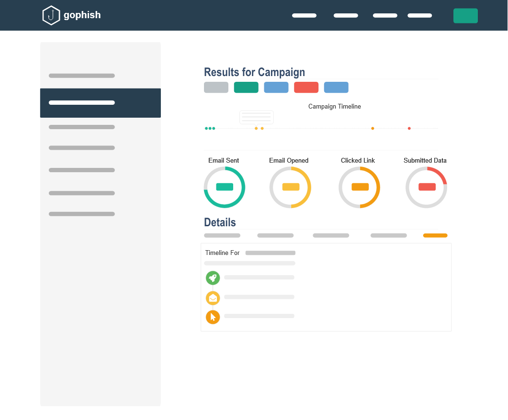
Task: Click the Submitted Data label
Action: 425,161
